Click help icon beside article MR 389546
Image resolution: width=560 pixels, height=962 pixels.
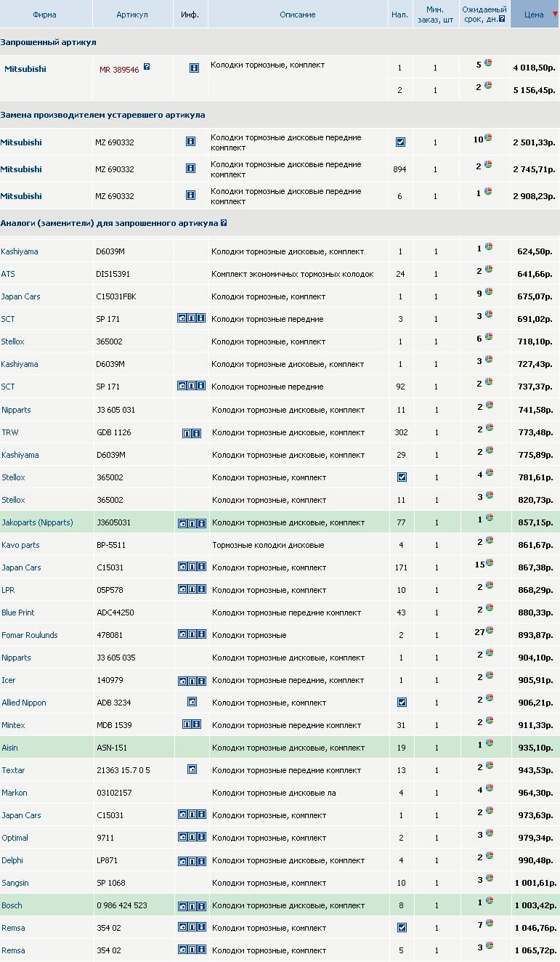click(x=147, y=67)
